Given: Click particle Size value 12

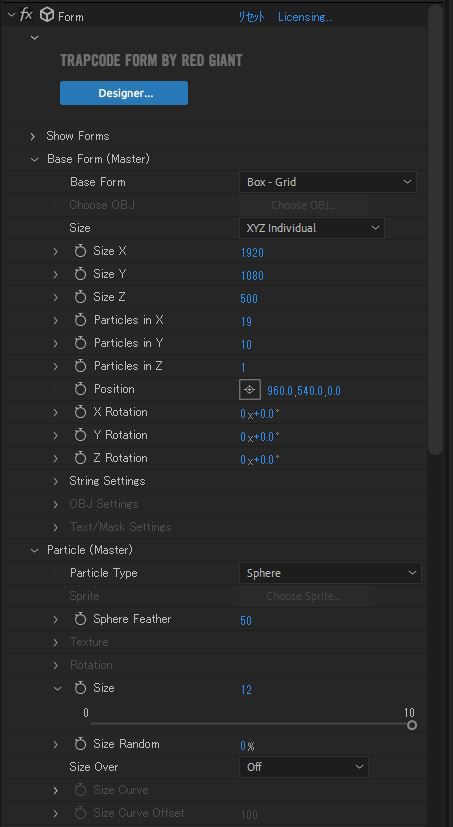Looking at the screenshot, I should coord(246,690).
